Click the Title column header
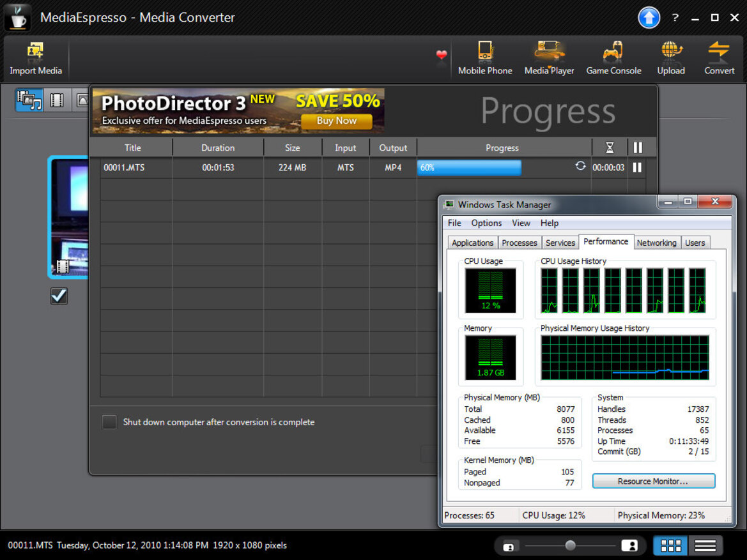 click(132, 148)
